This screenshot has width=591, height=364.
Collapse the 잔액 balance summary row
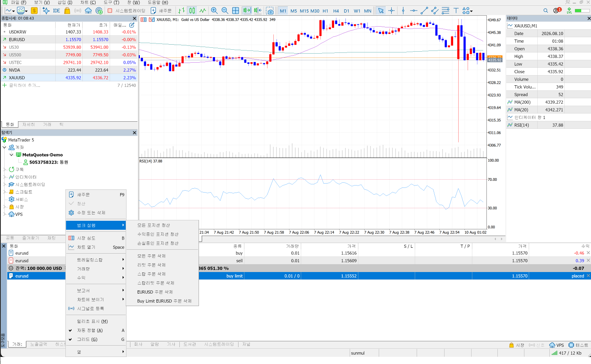pos(11,268)
